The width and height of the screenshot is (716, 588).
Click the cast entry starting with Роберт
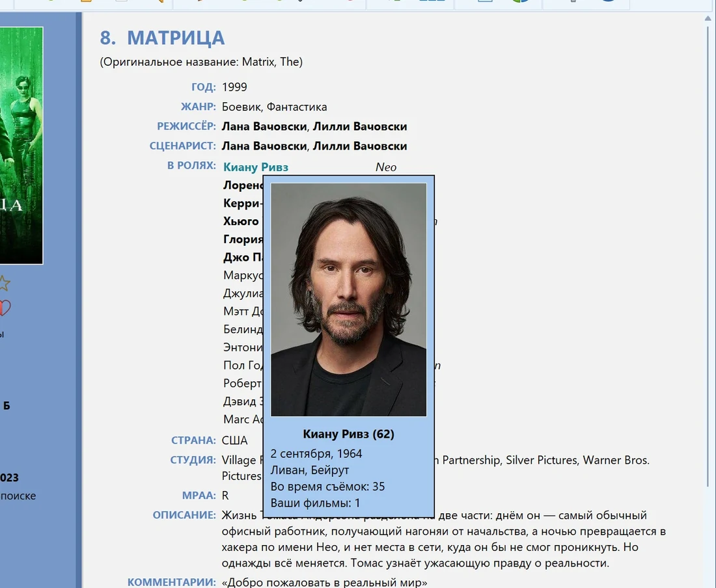243,384
